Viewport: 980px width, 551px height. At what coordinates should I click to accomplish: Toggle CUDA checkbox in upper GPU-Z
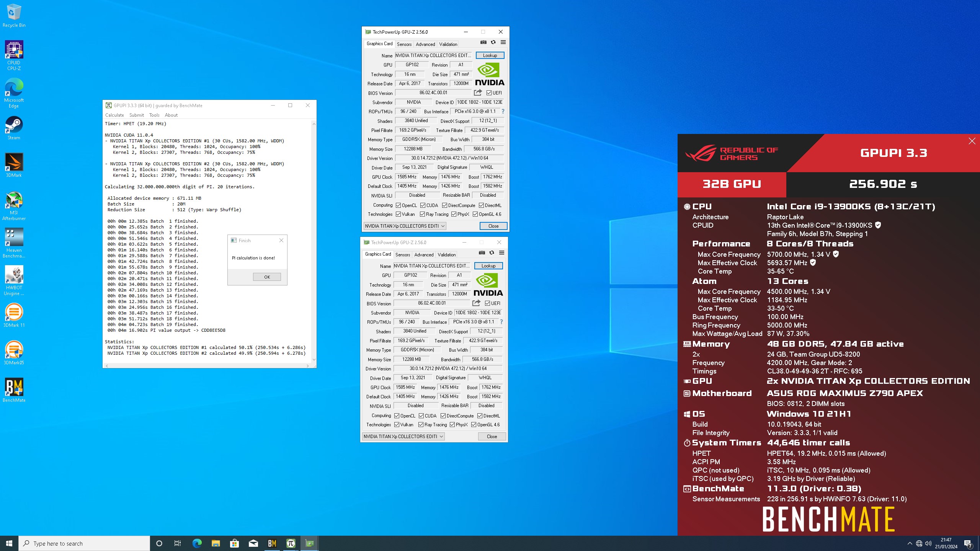pos(423,205)
